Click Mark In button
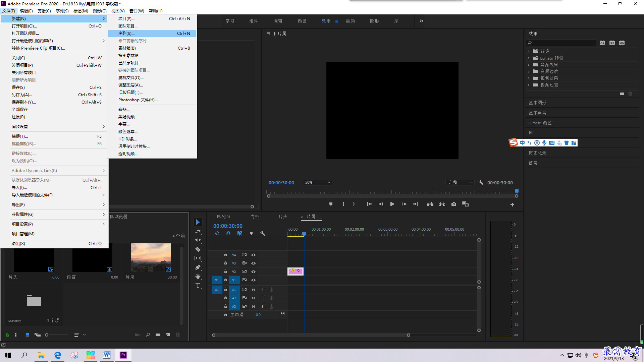 pyautogui.click(x=343, y=204)
